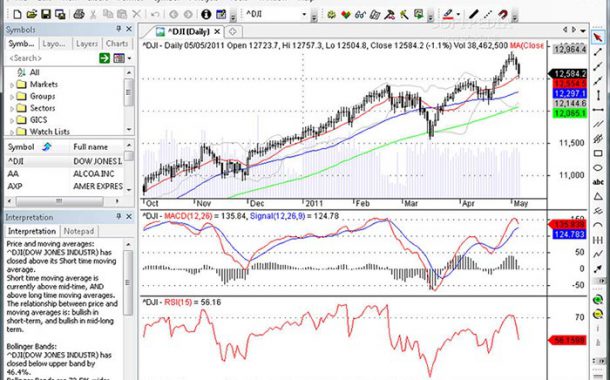
Task: Switch to the Notepad tab
Action: tap(79, 231)
